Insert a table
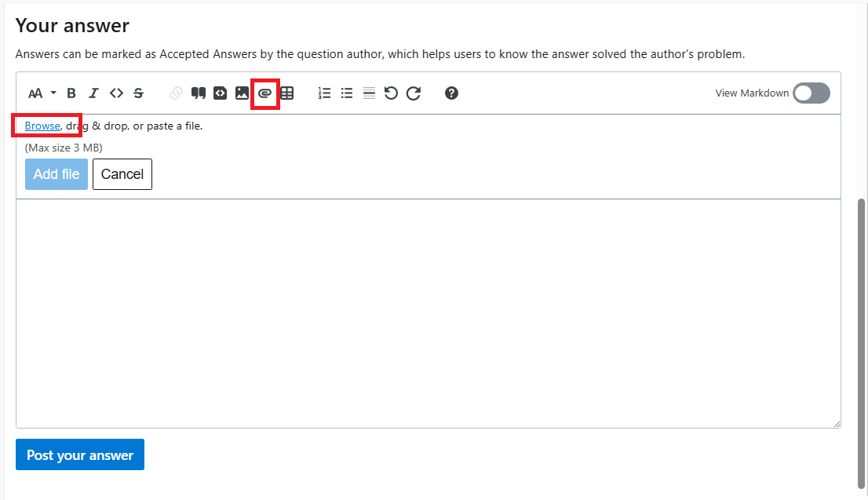 286,93
